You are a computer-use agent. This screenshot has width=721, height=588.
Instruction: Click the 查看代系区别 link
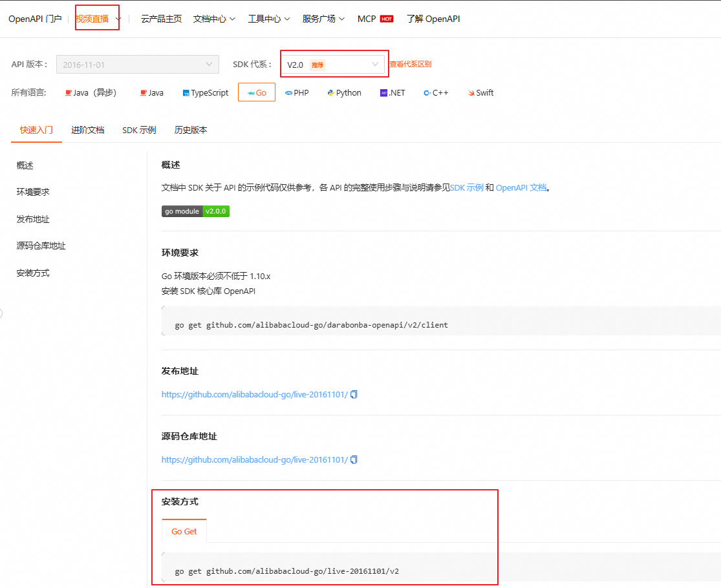click(x=411, y=65)
